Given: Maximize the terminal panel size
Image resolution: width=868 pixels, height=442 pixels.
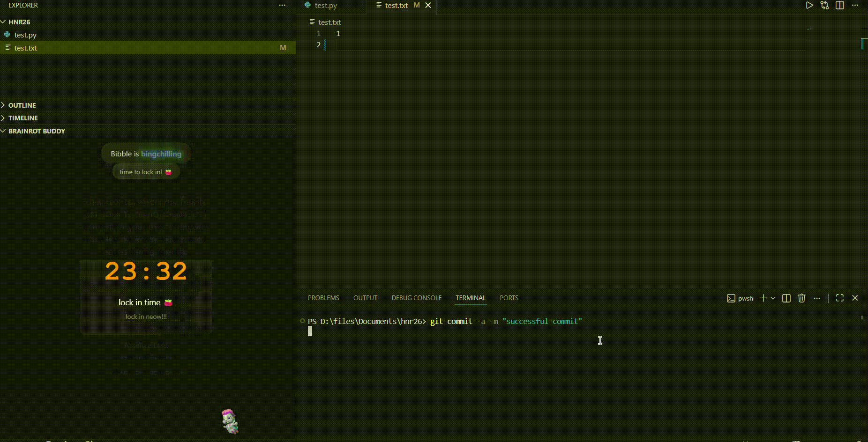Looking at the screenshot, I should [840, 298].
